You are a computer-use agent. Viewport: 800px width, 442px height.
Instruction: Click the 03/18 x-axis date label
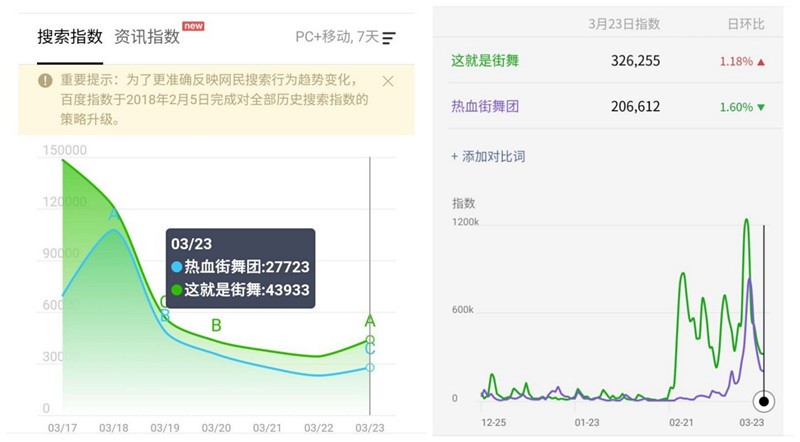pos(113,428)
